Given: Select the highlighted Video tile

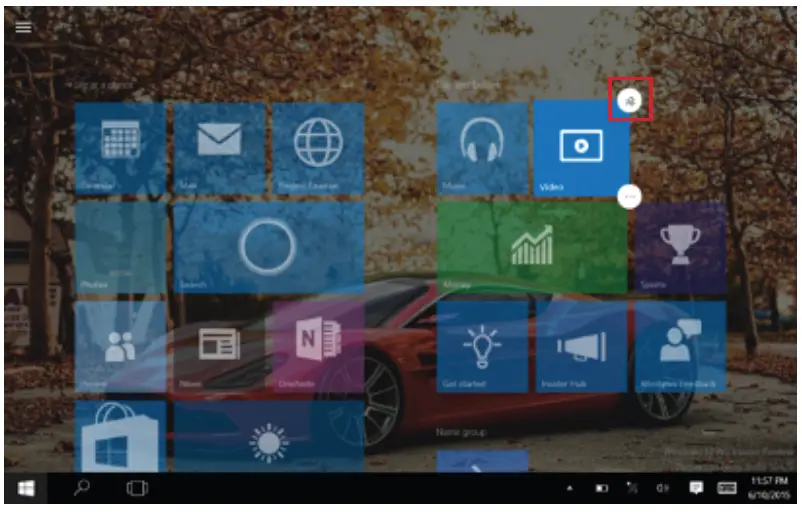Looking at the screenshot, I should [x=582, y=148].
